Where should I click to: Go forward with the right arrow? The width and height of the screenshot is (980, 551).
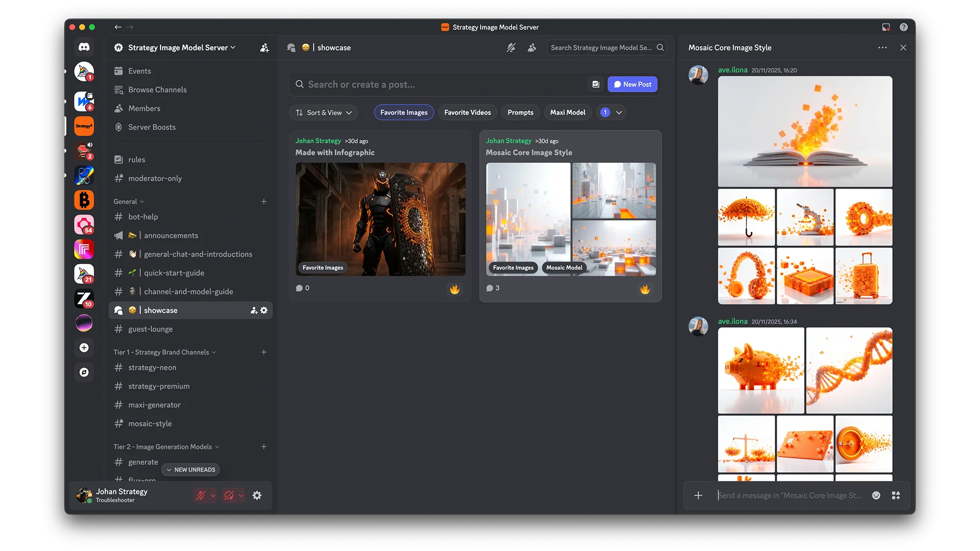[130, 27]
